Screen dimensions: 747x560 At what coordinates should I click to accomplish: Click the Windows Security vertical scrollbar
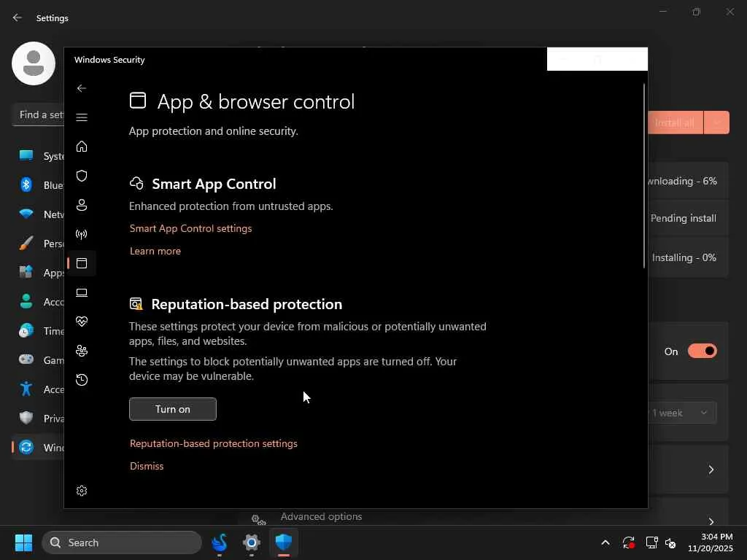pyautogui.click(x=644, y=176)
